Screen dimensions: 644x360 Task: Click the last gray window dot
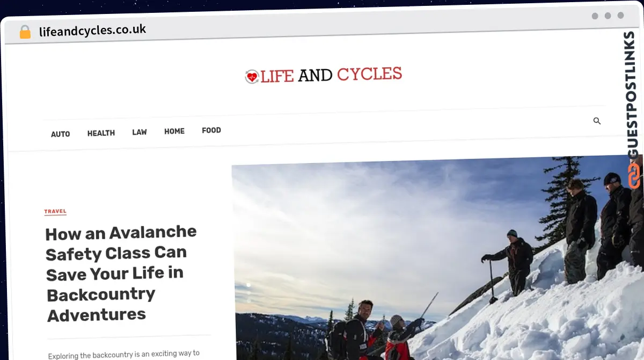pyautogui.click(x=620, y=16)
